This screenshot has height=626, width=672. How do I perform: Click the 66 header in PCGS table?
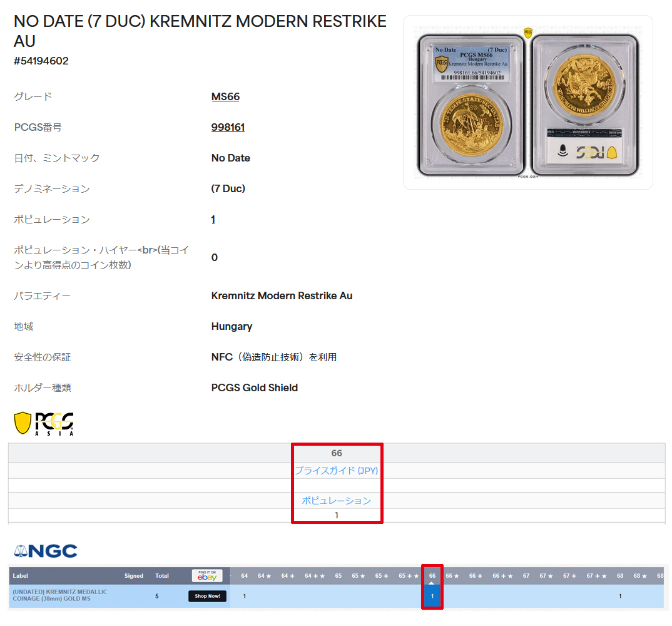337,453
